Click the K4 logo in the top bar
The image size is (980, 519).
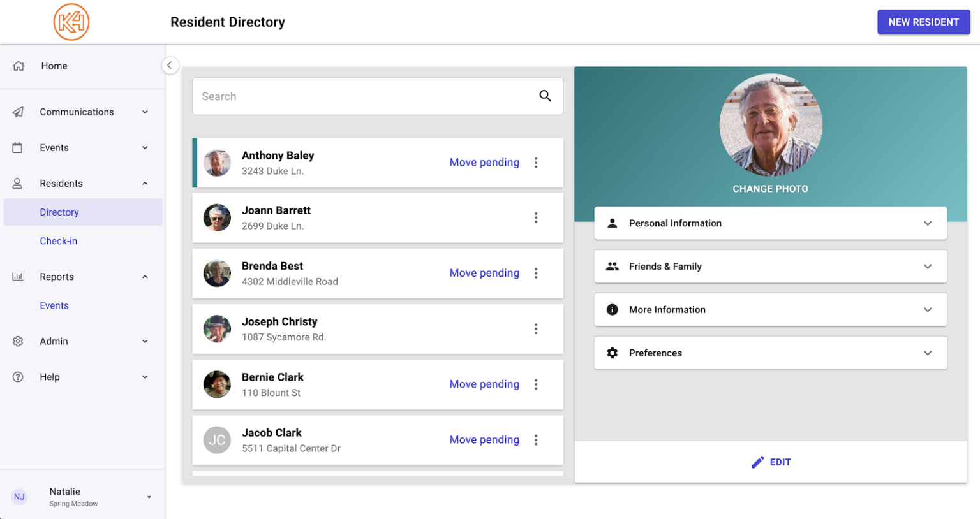pos(71,21)
